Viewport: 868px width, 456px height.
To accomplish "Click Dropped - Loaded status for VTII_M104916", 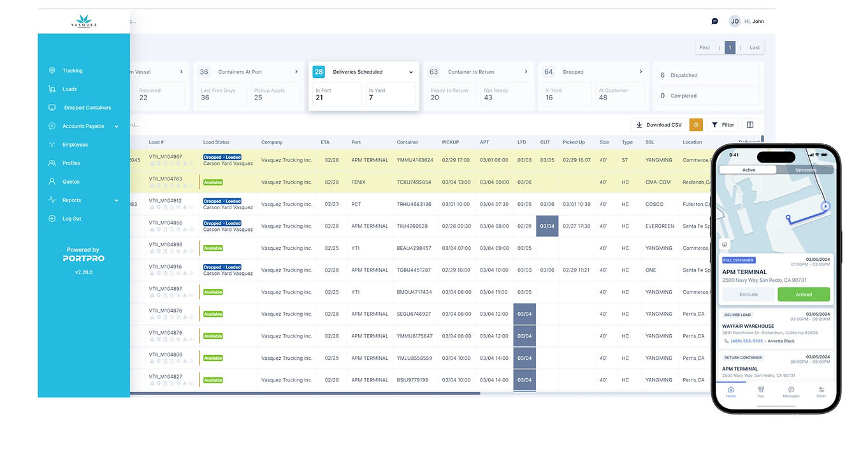I will pos(222,267).
